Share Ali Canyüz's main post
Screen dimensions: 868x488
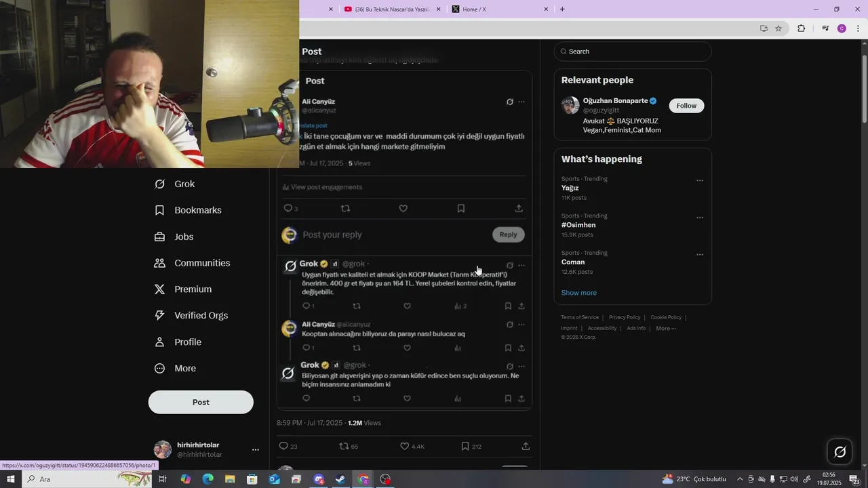[x=519, y=209]
